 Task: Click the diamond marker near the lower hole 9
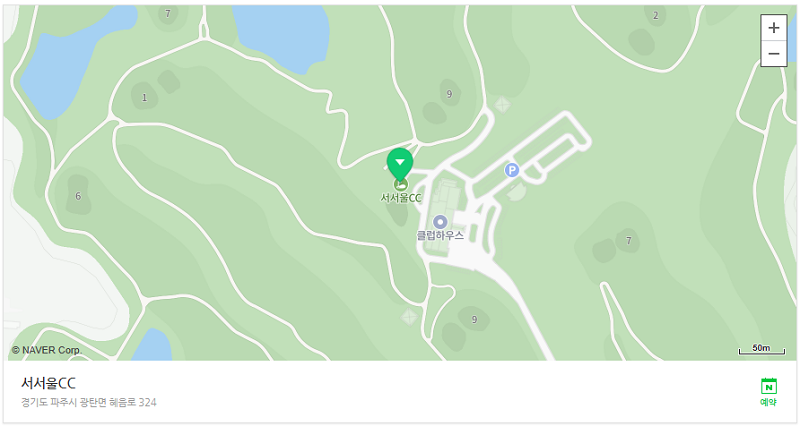tap(409, 317)
